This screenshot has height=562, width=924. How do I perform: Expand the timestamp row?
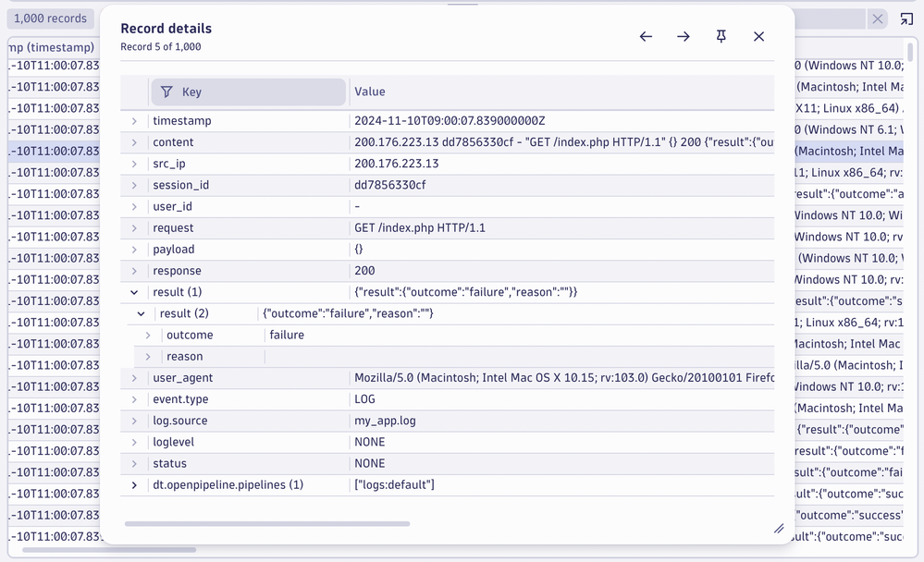134,121
